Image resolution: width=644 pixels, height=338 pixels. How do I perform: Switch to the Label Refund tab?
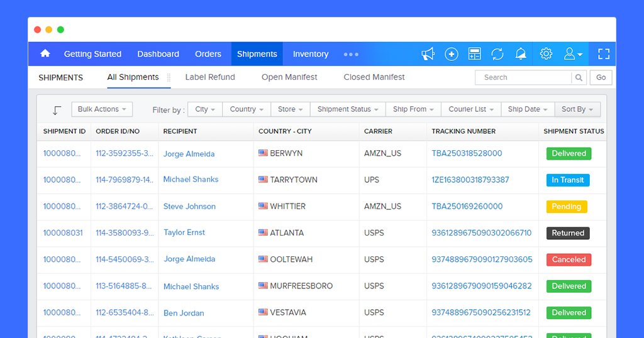pos(210,77)
